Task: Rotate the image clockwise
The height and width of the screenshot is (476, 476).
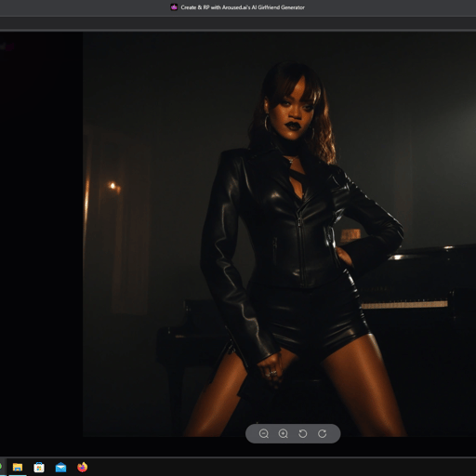Action: (323, 433)
